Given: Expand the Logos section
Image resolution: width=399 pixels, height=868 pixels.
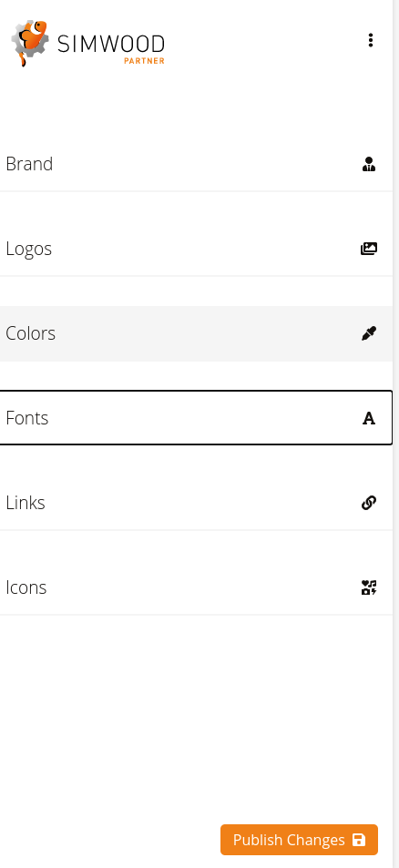Looking at the screenshot, I should pos(196,250).
